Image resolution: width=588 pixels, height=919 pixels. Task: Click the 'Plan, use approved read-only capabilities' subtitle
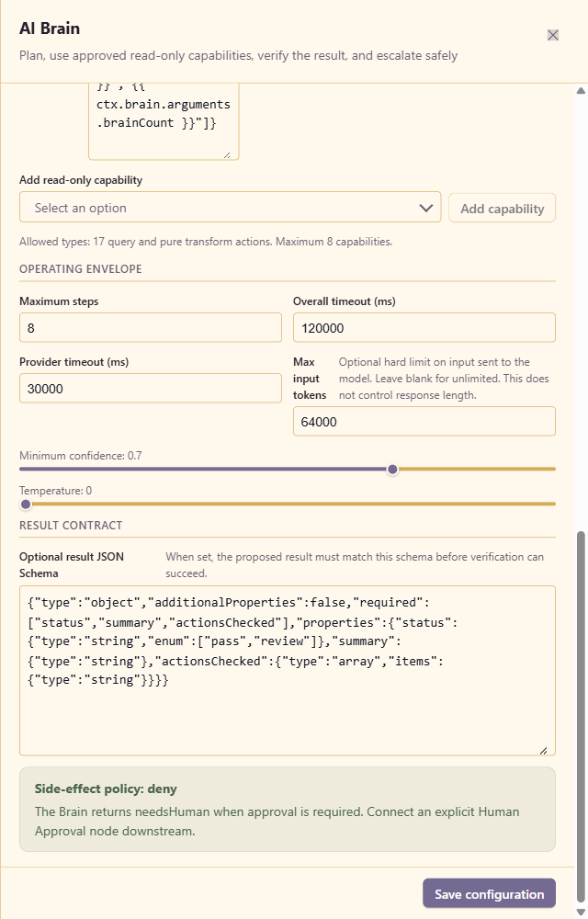click(238, 56)
